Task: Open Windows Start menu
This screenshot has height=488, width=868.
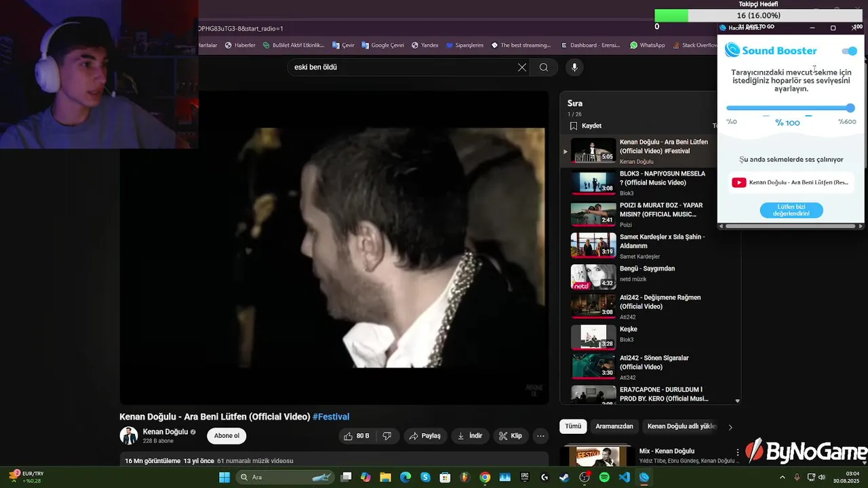Action: coord(224,477)
